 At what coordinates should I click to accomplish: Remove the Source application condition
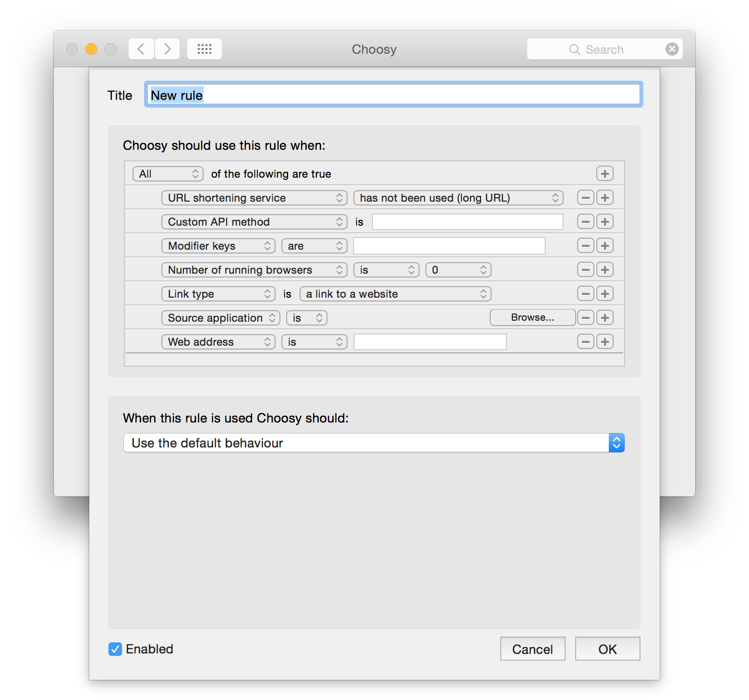(586, 318)
